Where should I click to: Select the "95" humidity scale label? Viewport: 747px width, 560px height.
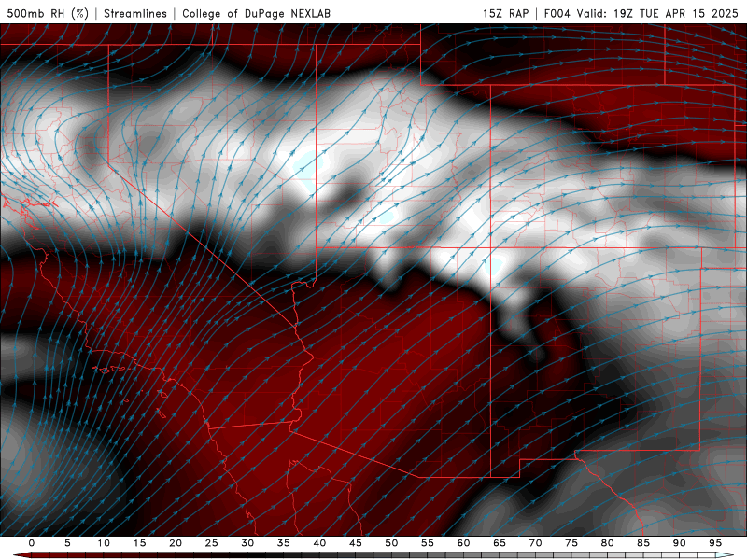click(x=715, y=543)
